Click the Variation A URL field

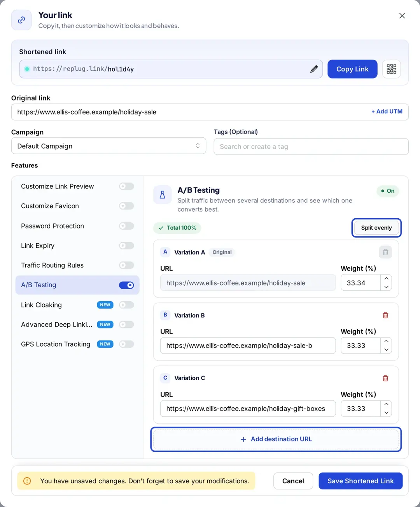click(248, 283)
